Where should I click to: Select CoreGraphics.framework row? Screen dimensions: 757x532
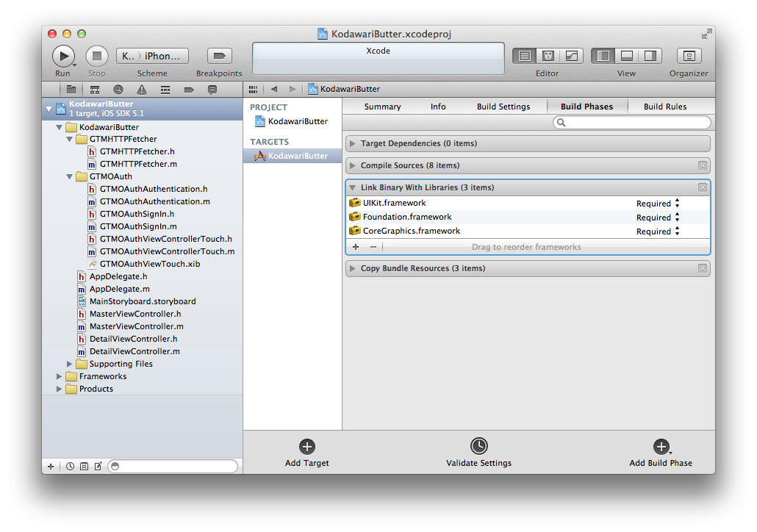coord(528,231)
